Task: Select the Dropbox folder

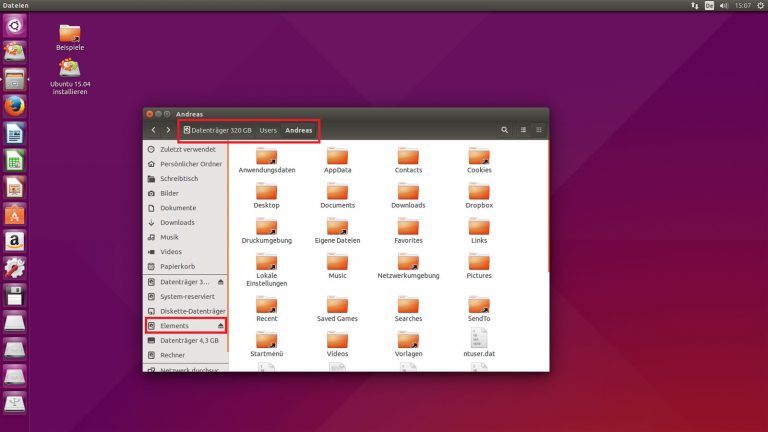Action: coord(479,192)
